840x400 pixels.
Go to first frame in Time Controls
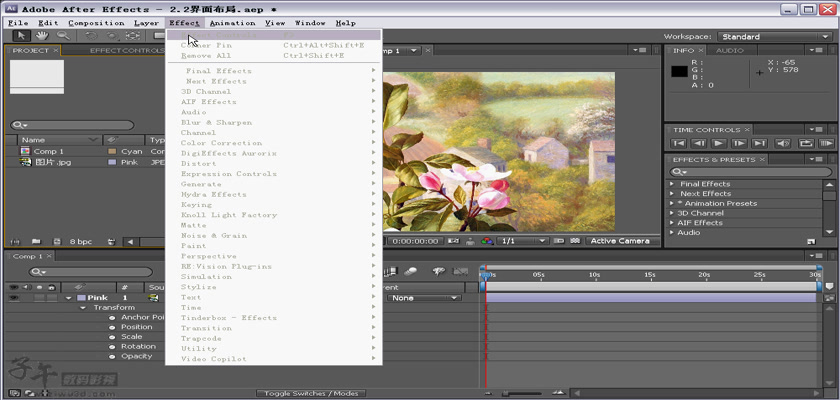pos(679,144)
